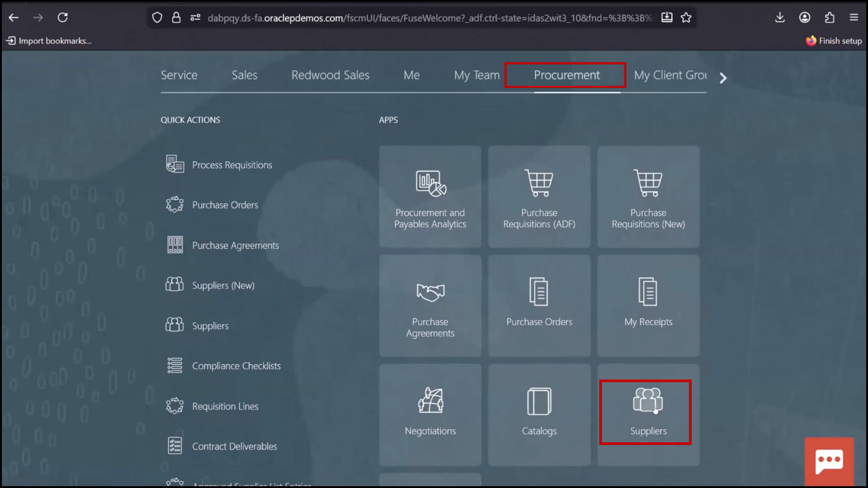Click the tracking protection shield icon
This screenshot has width=868, height=488.
click(157, 18)
